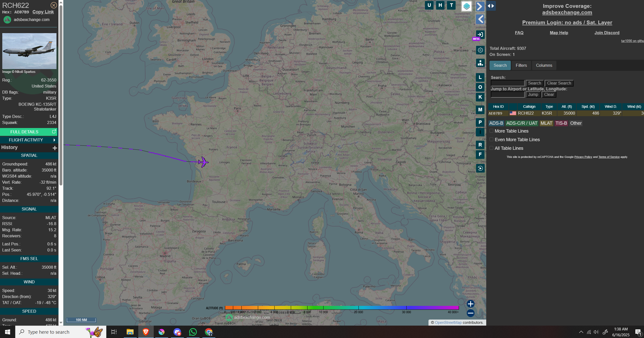Enable More Table Lines checkbox
The height and width of the screenshot is (338, 644).
(491, 131)
